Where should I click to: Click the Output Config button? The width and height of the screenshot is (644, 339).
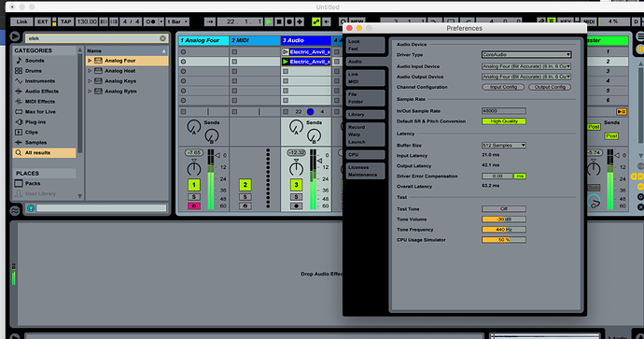point(550,87)
